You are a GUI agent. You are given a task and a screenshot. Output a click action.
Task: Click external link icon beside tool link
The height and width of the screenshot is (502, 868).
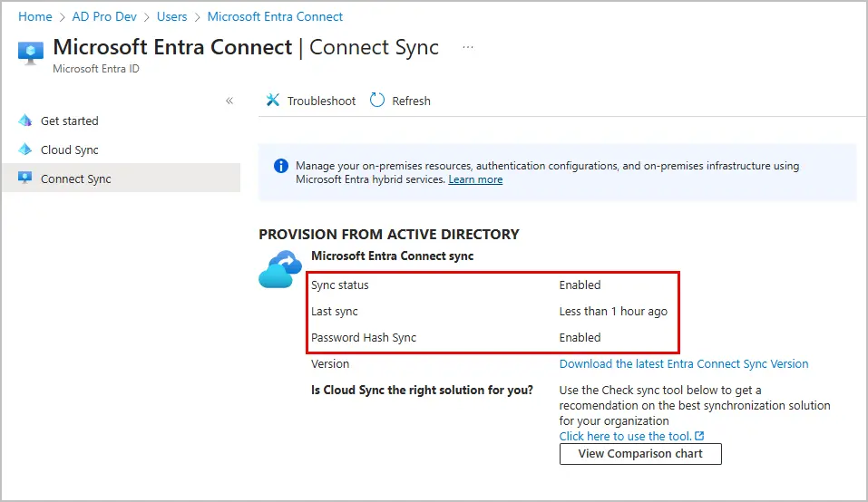(699, 437)
